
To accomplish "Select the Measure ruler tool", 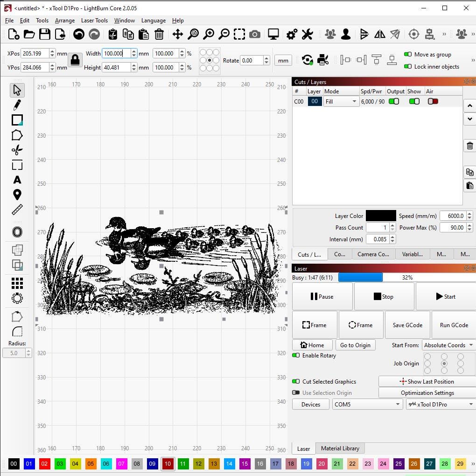I will (17, 210).
